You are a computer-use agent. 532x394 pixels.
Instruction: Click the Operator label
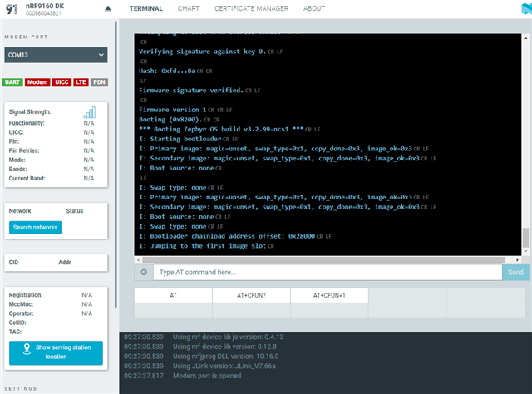(21, 313)
